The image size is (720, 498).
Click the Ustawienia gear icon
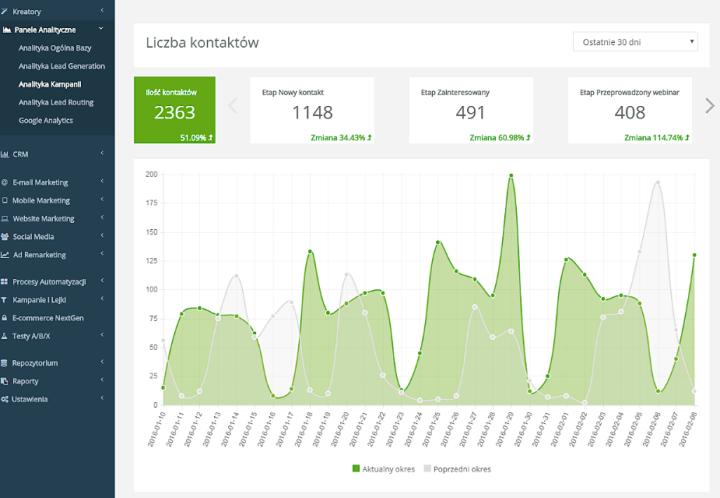click(x=5, y=399)
